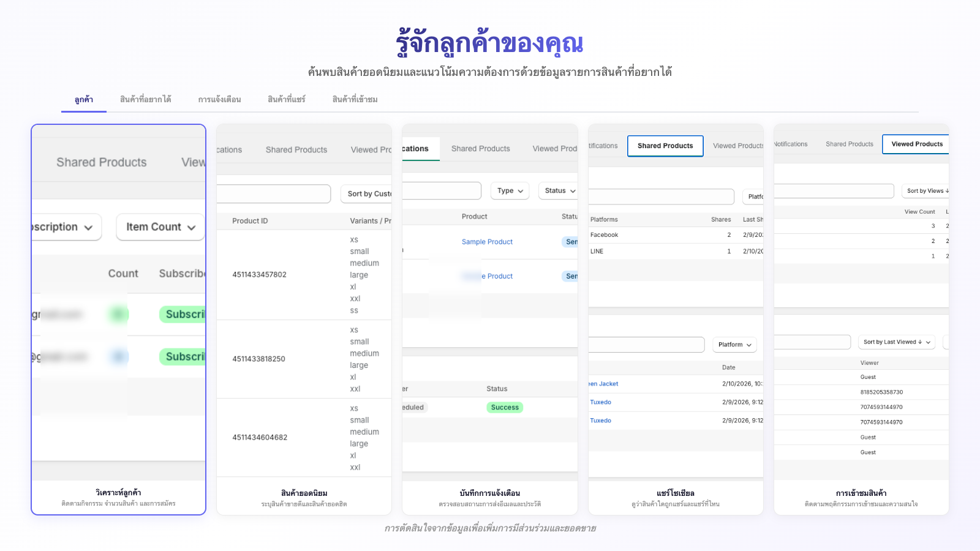Expand the Item Count dropdown
980x551 pixels.
pyautogui.click(x=160, y=227)
